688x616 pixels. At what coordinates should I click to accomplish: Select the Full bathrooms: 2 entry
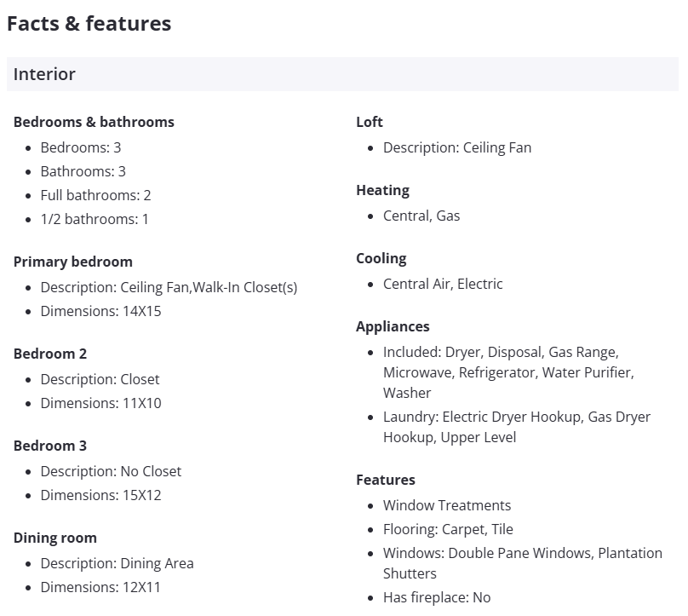[x=95, y=195]
